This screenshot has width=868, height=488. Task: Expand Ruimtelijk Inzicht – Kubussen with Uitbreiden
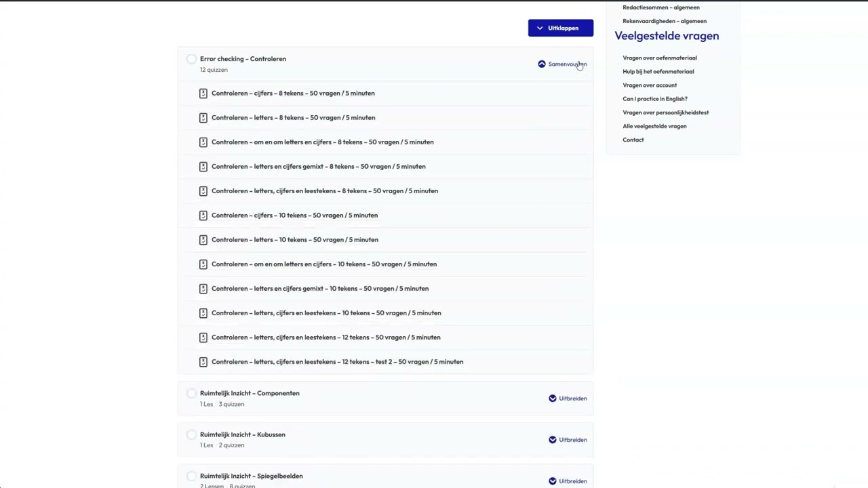pos(568,440)
